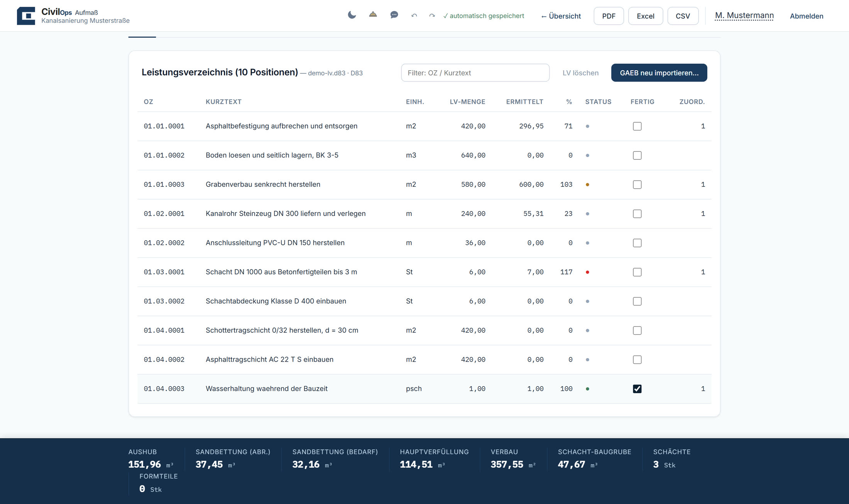This screenshot has height=504, width=849.
Task: Export the list as PDF
Action: [609, 16]
